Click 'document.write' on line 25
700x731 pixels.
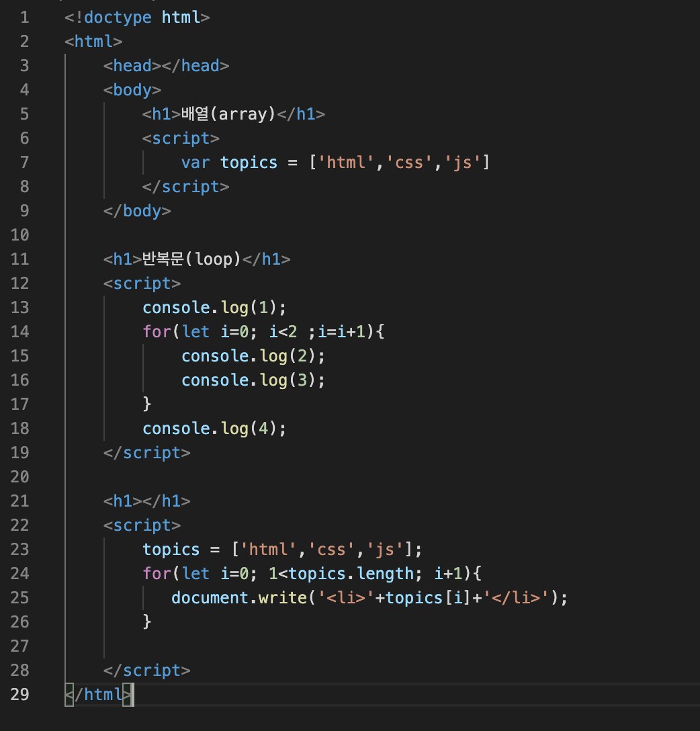click(239, 598)
